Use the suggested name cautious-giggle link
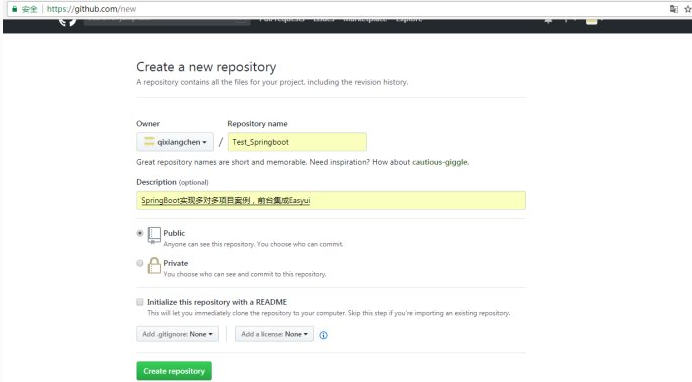The height and width of the screenshot is (382, 692). (x=440, y=162)
